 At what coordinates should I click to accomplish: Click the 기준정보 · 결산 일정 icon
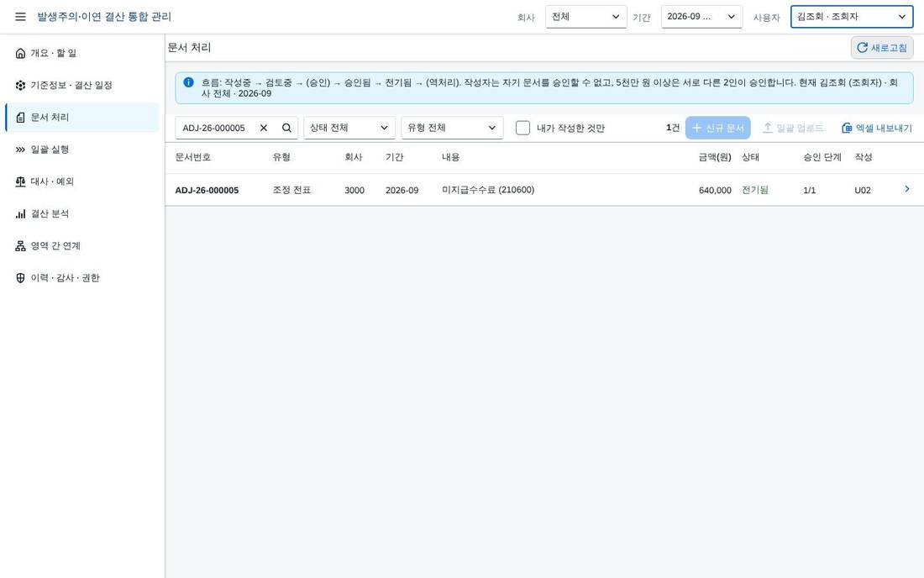point(21,86)
